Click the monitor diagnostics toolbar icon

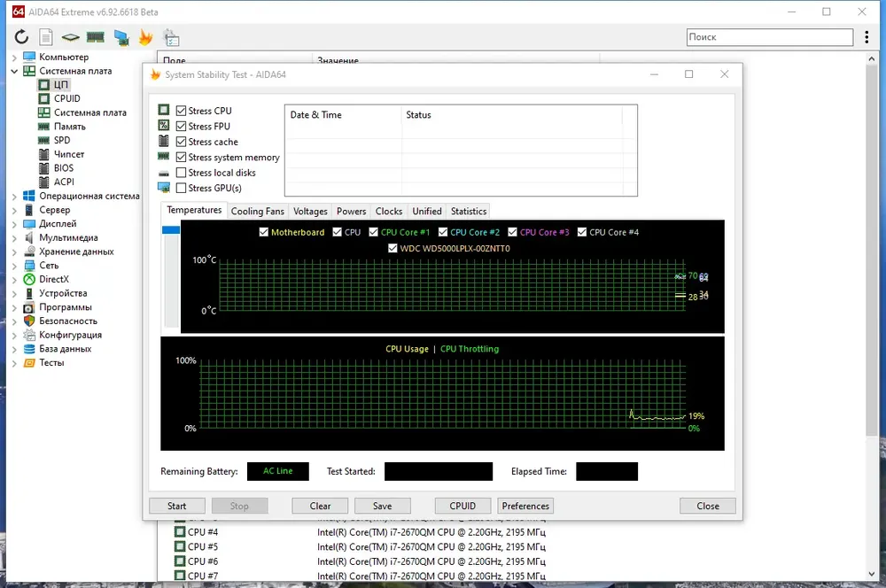pyautogui.click(x=121, y=37)
